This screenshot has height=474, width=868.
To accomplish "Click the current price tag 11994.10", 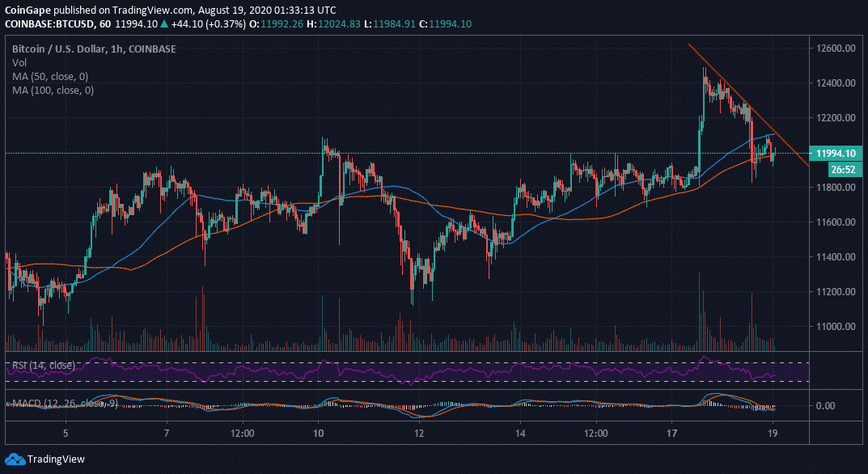I will pos(836,154).
